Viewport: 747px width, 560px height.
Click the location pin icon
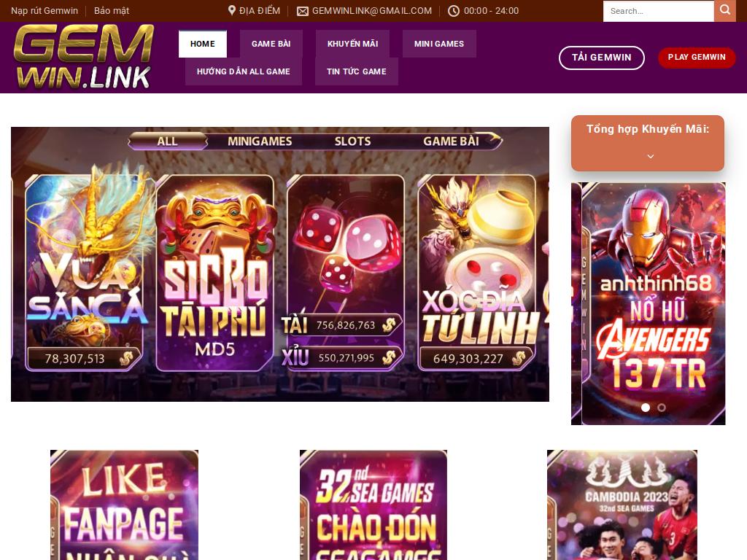(x=231, y=10)
